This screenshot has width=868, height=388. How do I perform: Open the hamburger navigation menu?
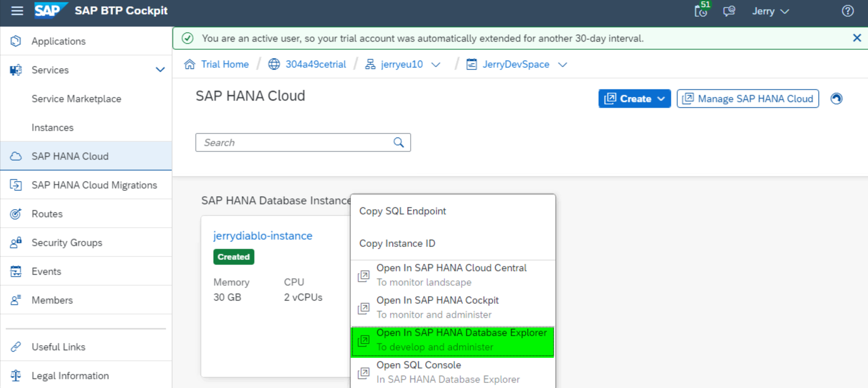[x=17, y=11]
